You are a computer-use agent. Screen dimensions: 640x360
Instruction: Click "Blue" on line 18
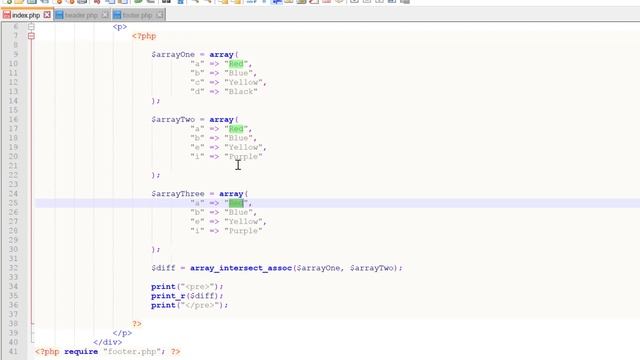pos(238,138)
